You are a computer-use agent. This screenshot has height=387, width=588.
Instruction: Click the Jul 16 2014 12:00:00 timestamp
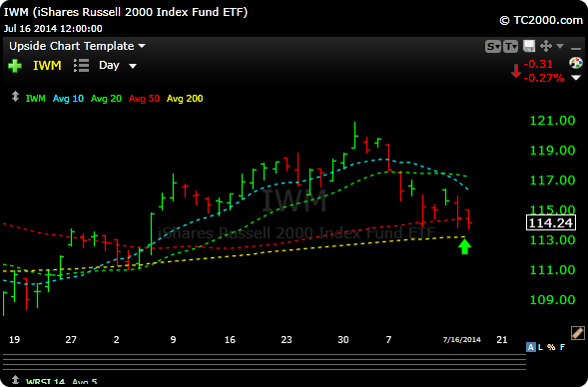(x=53, y=29)
